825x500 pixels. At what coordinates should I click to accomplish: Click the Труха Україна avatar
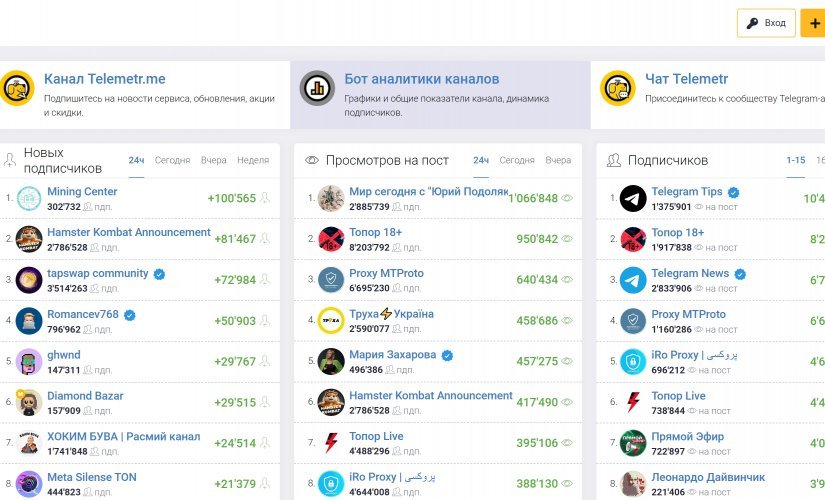click(x=331, y=321)
